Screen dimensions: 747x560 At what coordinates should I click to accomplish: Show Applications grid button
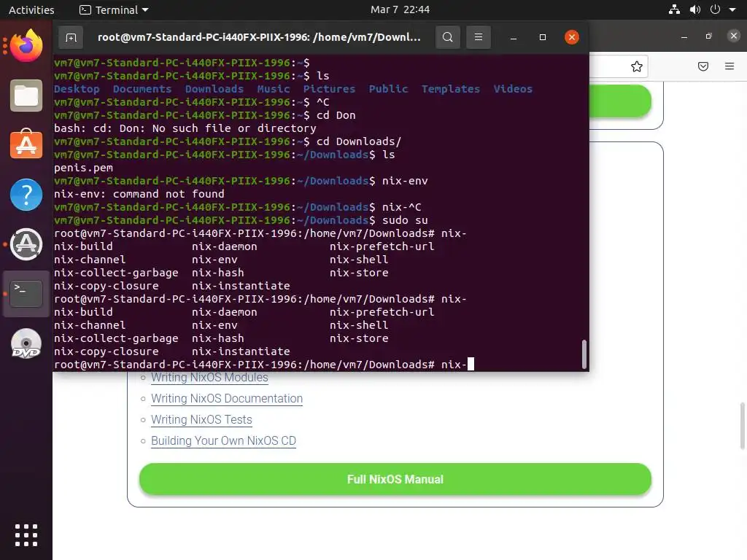(26, 535)
